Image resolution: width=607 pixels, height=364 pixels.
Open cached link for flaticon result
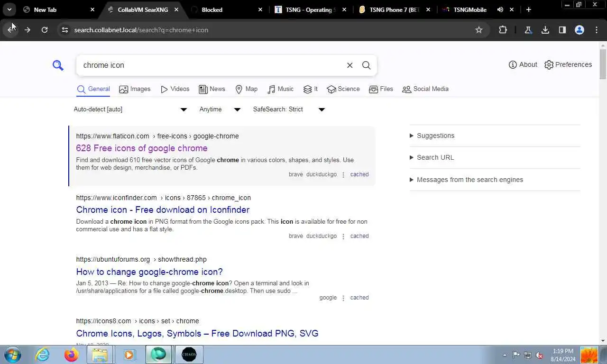[x=359, y=174]
